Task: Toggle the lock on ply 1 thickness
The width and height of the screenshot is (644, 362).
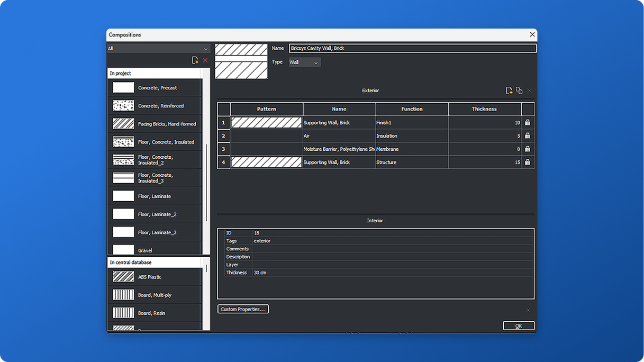Action: tap(527, 123)
